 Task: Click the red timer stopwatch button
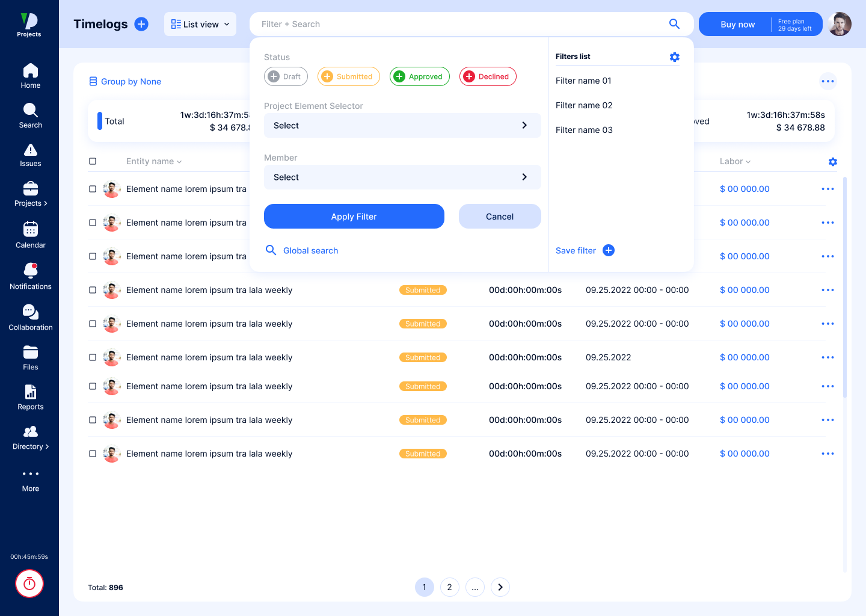coord(29,584)
